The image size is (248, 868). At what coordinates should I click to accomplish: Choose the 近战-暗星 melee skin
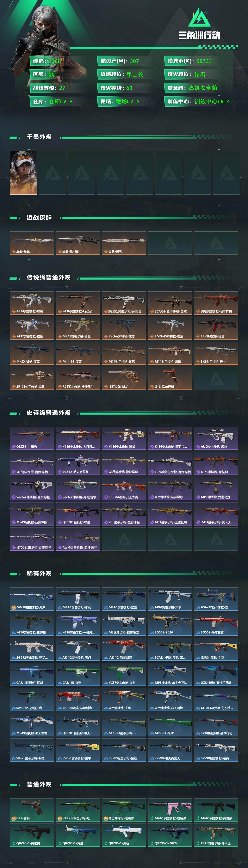[x=32, y=243]
